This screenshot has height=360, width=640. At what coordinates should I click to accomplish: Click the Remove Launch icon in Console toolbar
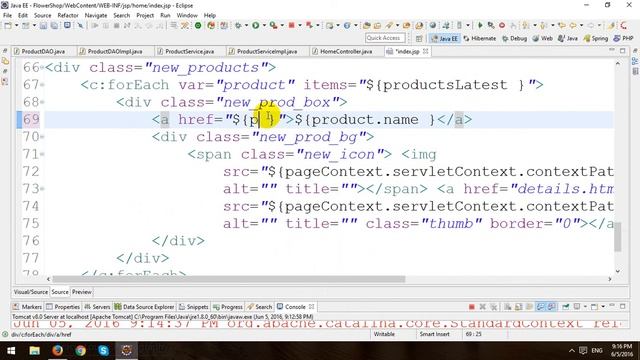(482, 307)
